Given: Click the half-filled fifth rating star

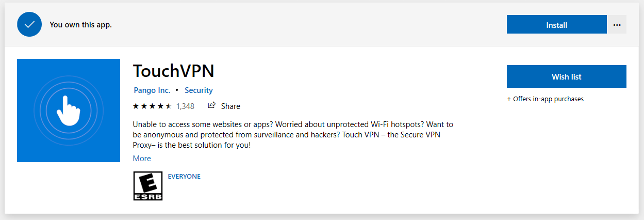Looking at the screenshot, I should coord(168,106).
